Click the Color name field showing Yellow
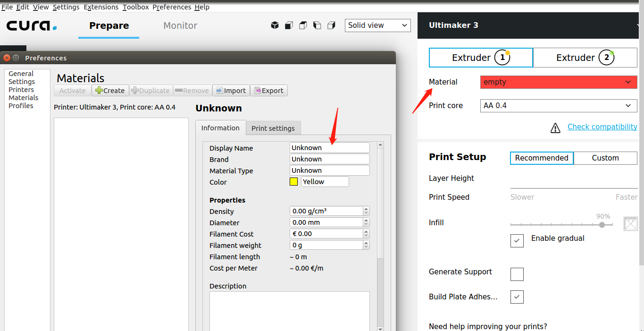 [x=325, y=182]
